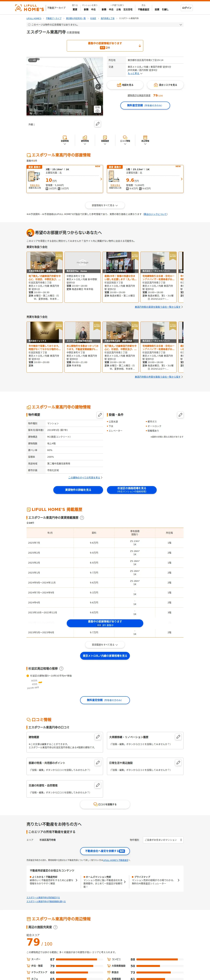Open 賃貸 in header menu
210x980 pixels.
75,9
